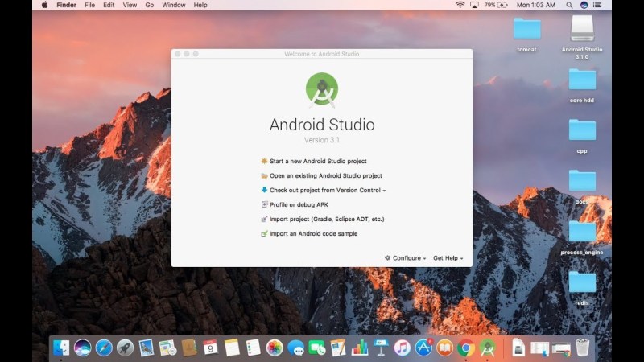Open Siri from the dock
This screenshot has height=362, width=644.
82,348
